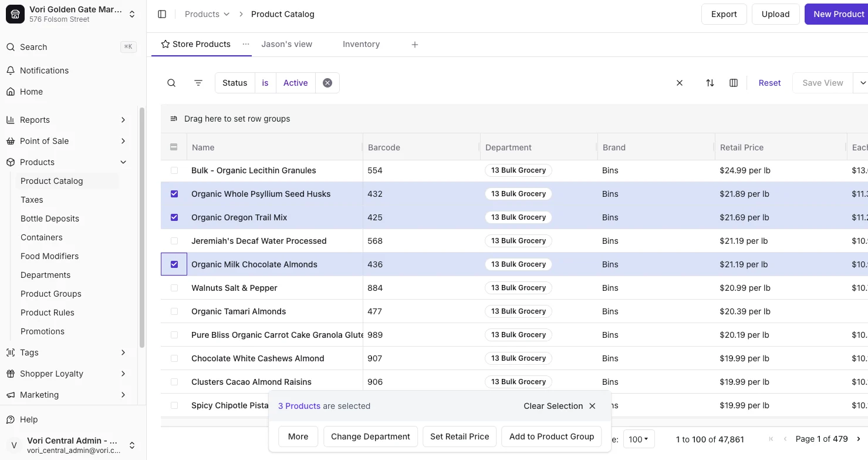Click the Clear Selection X icon
This screenshot has width=868, height=460.
[592, 406]
